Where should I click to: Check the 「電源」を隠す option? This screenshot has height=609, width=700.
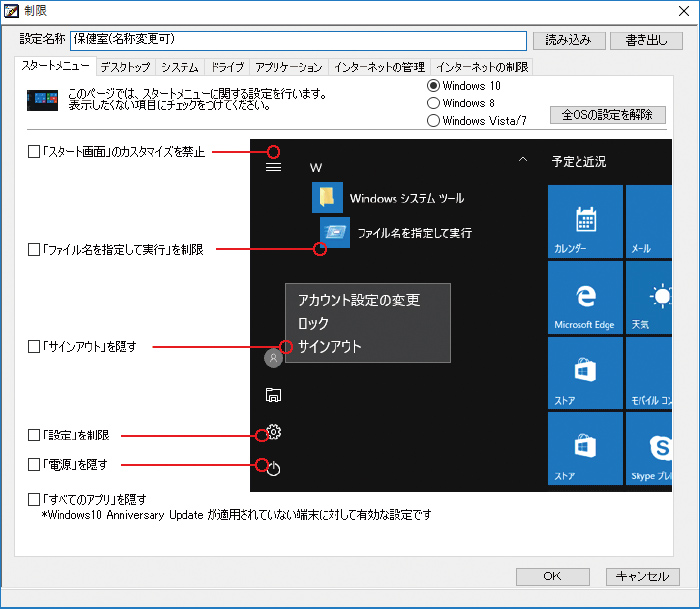(x=34, y=464)
